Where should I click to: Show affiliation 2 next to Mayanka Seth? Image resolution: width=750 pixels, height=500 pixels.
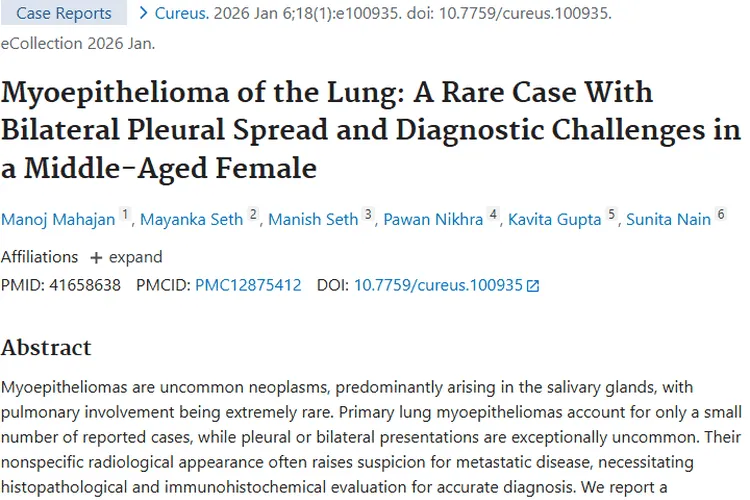[x=253, y=214]
